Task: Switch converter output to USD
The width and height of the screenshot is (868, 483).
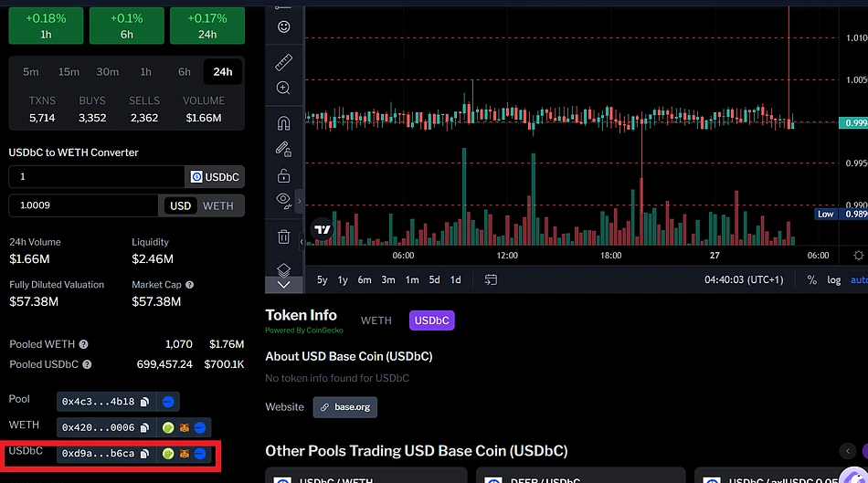Action: click(181, 205)
